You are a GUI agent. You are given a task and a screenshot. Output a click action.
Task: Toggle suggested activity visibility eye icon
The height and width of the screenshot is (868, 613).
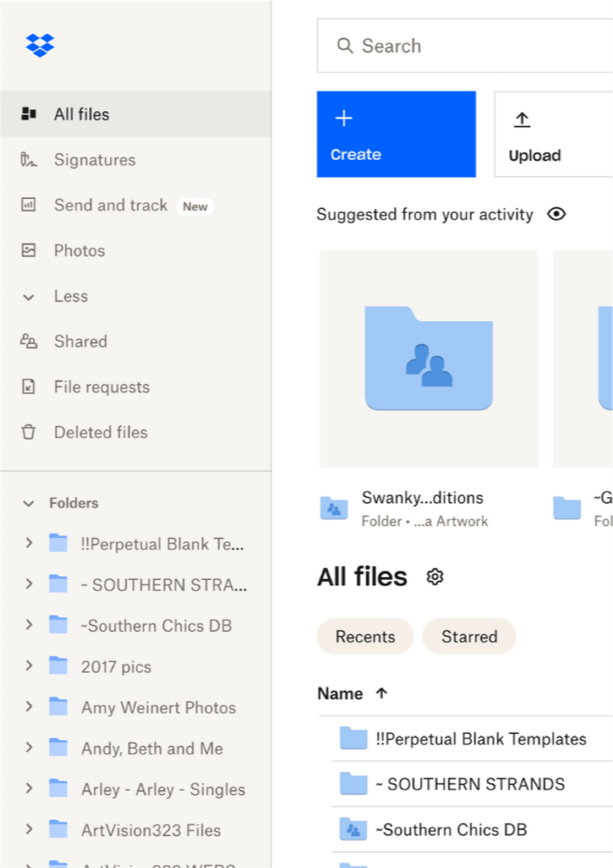coord(556,214)
